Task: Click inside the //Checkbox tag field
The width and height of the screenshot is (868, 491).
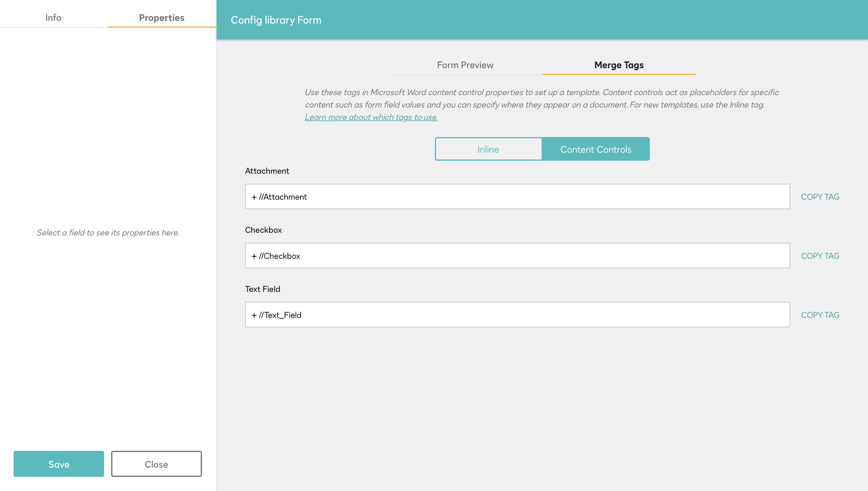Action: pos(486,256)
